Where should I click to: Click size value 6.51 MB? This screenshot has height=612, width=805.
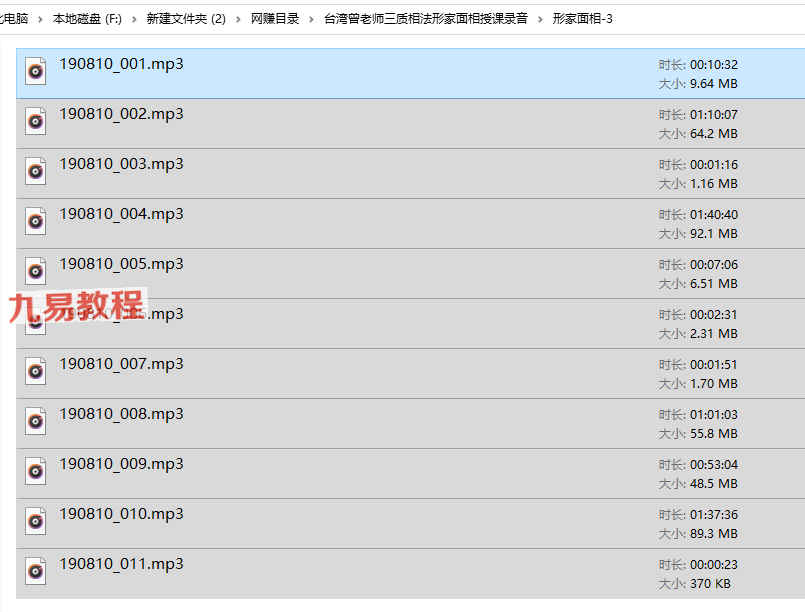(x=714, y=284)
